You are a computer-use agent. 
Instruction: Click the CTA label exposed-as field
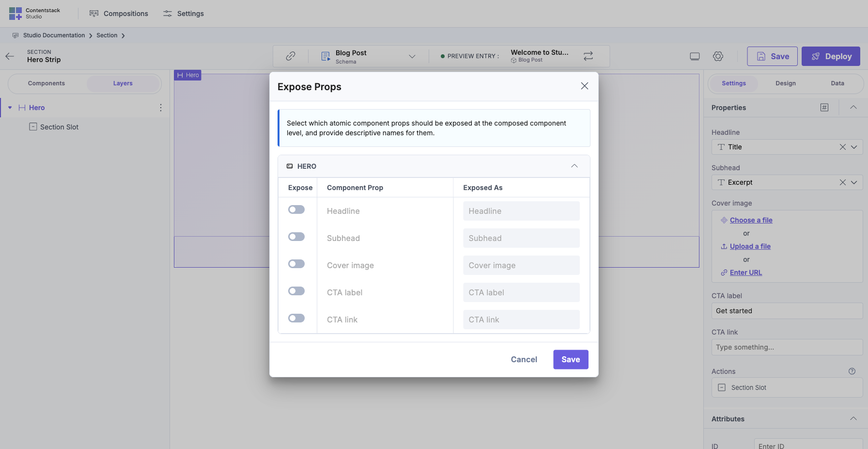(521, 292)
